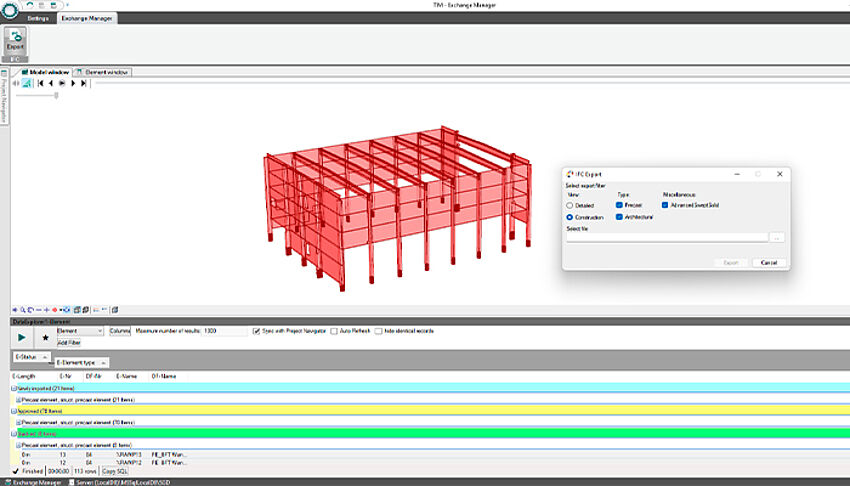
Task: Click the star favorites icon
Action: tap(45, 338)
